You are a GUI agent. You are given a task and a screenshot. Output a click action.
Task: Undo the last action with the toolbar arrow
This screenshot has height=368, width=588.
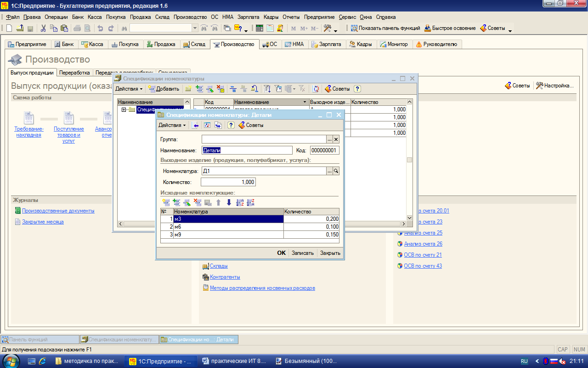[x=100, y=28]
